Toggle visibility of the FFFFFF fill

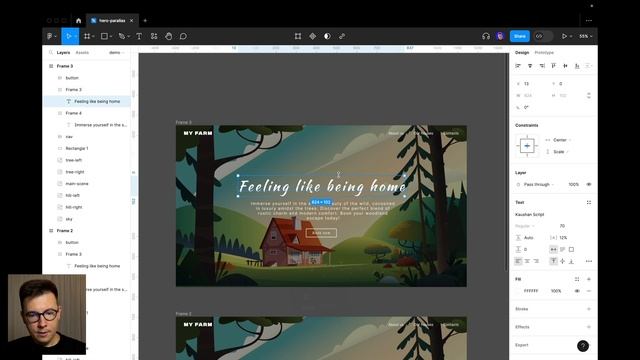pos(577,291)
